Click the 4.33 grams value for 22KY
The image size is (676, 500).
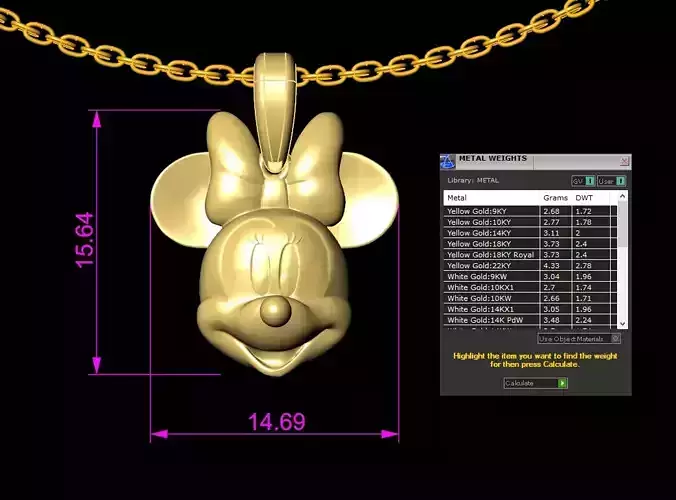point(551,266)
